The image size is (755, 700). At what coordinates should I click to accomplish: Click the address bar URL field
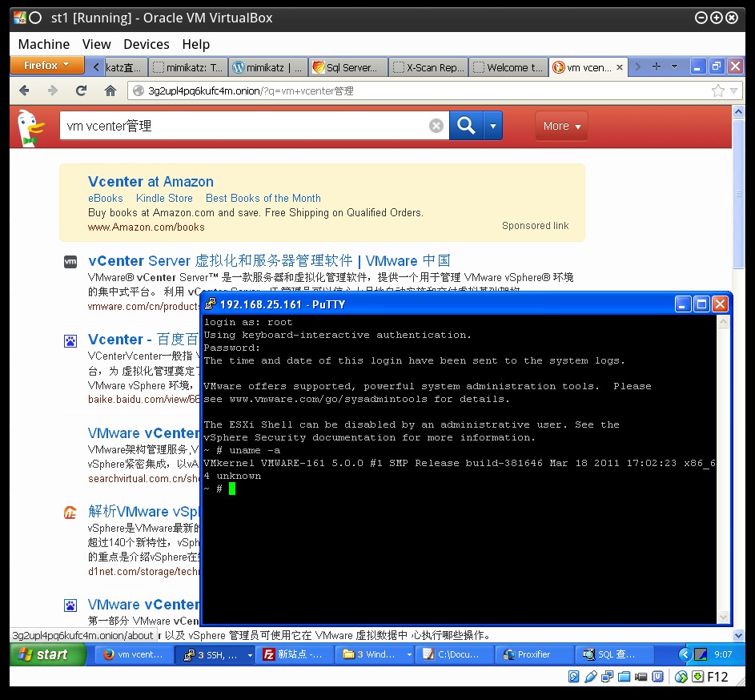tap(419, 91)
